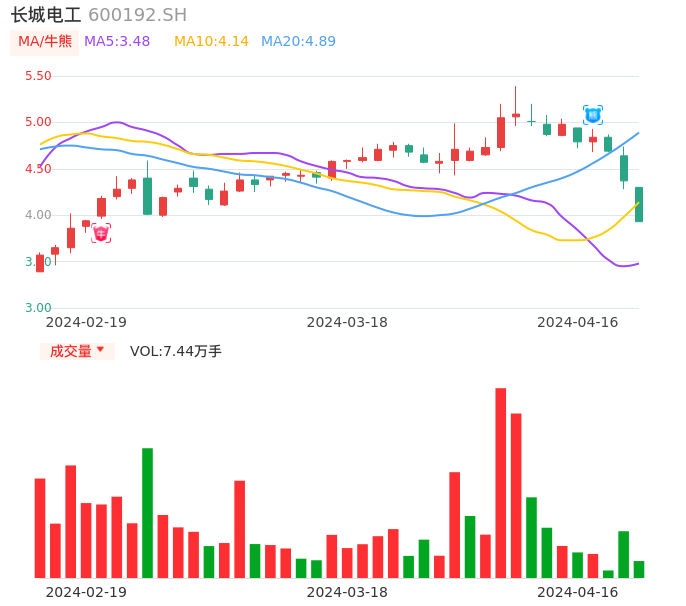Click the 5.50 price axis label
Screen dimensions: 686x606
38,76
